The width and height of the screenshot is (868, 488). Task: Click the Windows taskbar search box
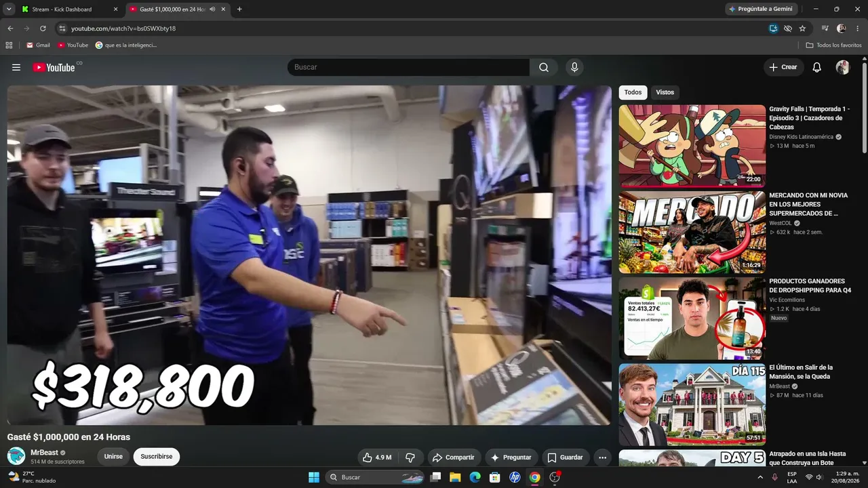376,477
